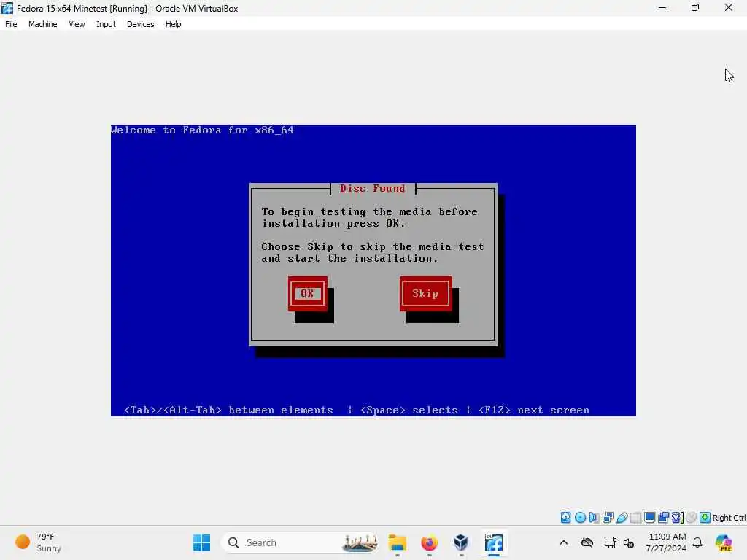Viewport: 747px width, 560px height.
Task: Open the clock showing 11:09 AM
Action: tap(666, 542)
